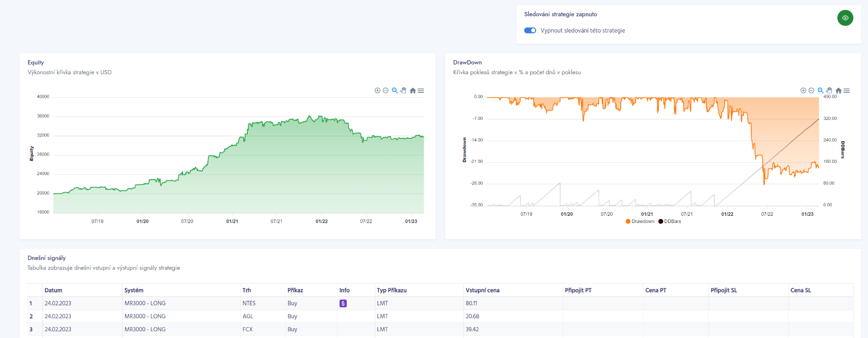Reset Equity chart zoom with home icon
This screenshot has width=868, height=338.
click(412, 90)
